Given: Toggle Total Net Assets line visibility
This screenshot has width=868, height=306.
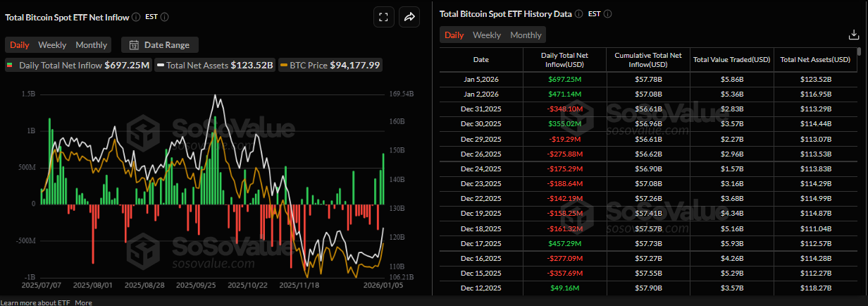Looking at the screenshot, I should pos(215,66).
